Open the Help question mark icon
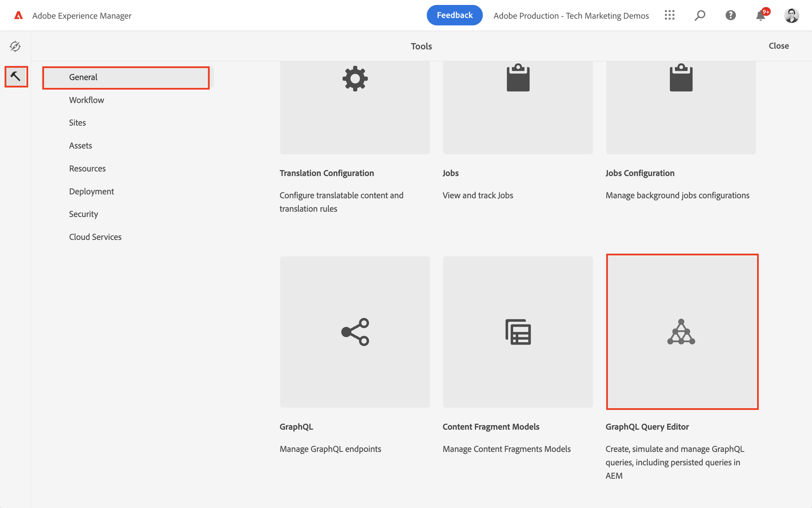 point(730,15)
